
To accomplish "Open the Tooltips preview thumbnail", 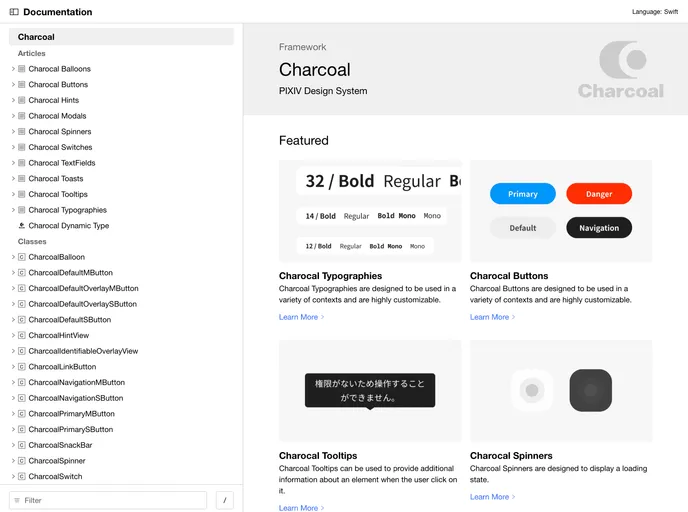I will point(370,390).
